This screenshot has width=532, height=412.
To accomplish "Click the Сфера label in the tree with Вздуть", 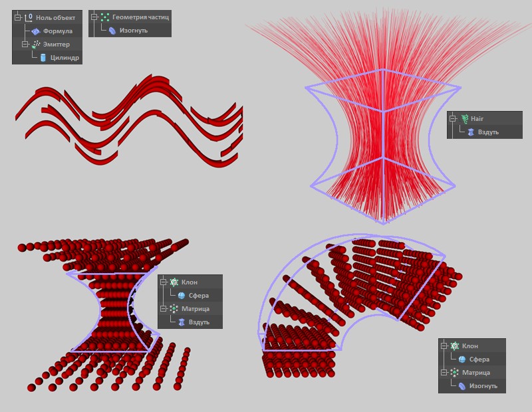I will point(199,296).
